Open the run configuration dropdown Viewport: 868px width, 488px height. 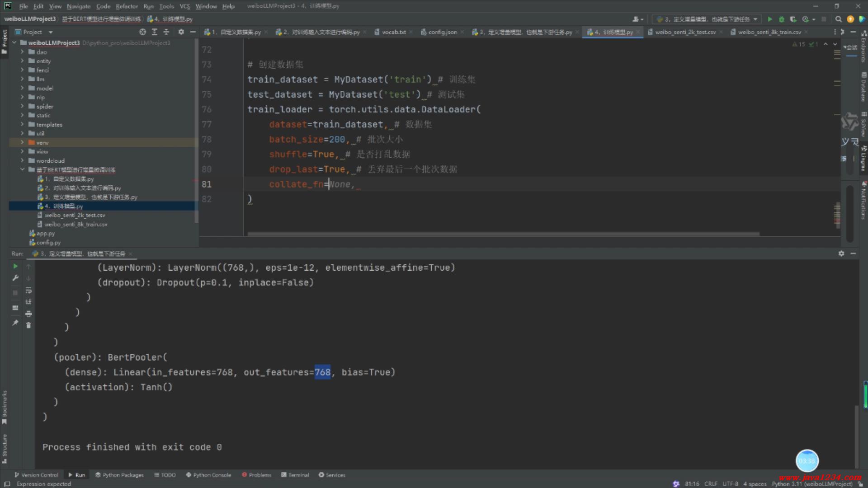click(x=707, y=19)
